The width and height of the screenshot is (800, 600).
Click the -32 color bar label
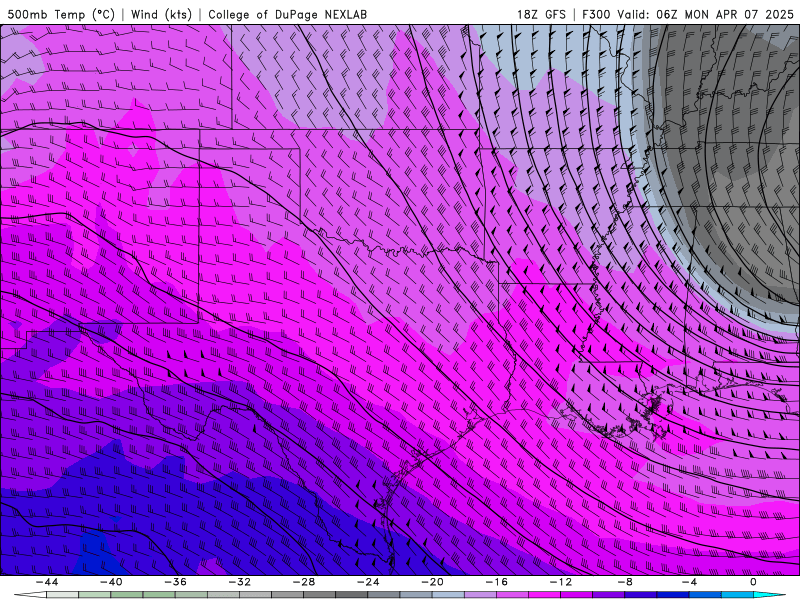[x=240, y=582]
